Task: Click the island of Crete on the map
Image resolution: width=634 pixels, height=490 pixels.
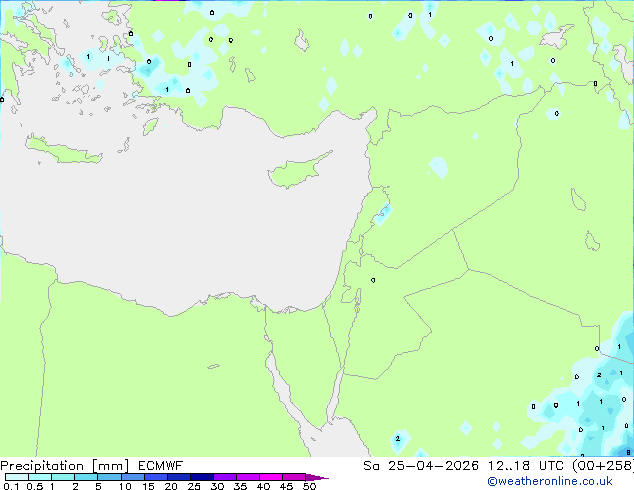Action: pos(63,150)
